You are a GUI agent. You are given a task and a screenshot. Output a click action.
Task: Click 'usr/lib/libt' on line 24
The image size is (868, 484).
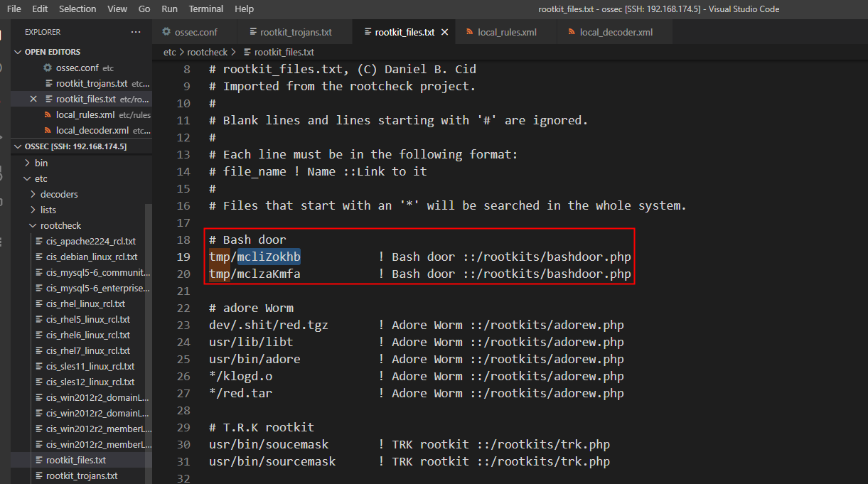tap(251, 343)
